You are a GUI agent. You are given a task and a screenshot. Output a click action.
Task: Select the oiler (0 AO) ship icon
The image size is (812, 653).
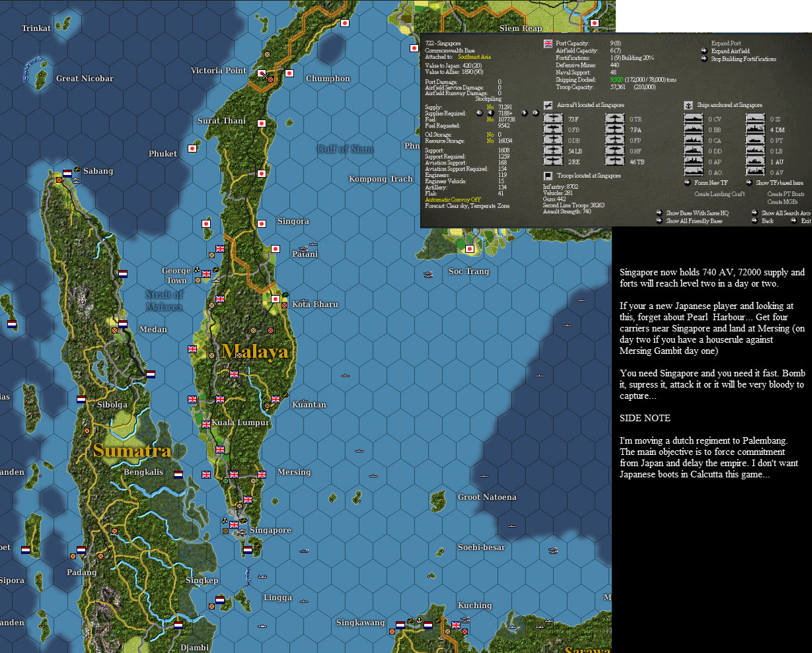pyautogui.click(x=693, y=172)
